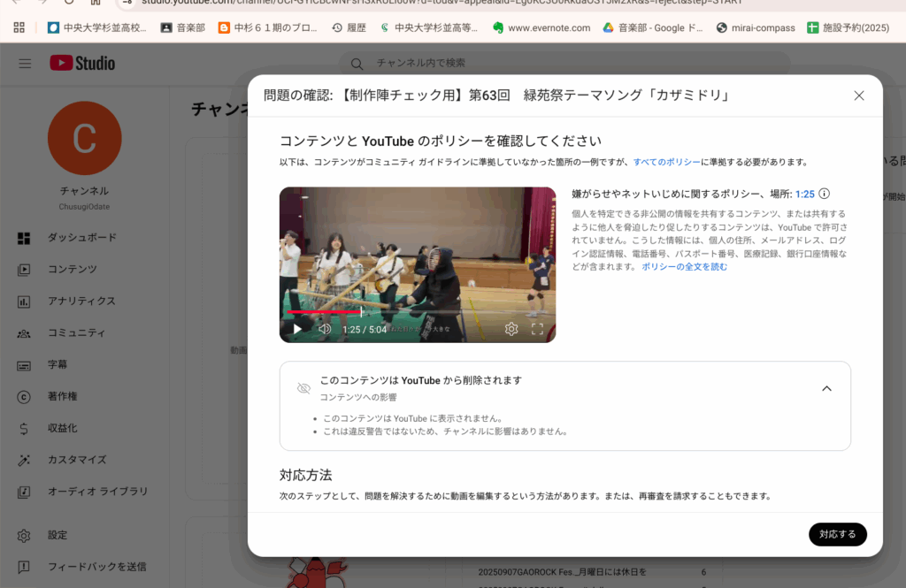Image resolution: width=906 pixels, height=588 pixels.
Task: Play the video in the preview player
Action: (297, 329)
